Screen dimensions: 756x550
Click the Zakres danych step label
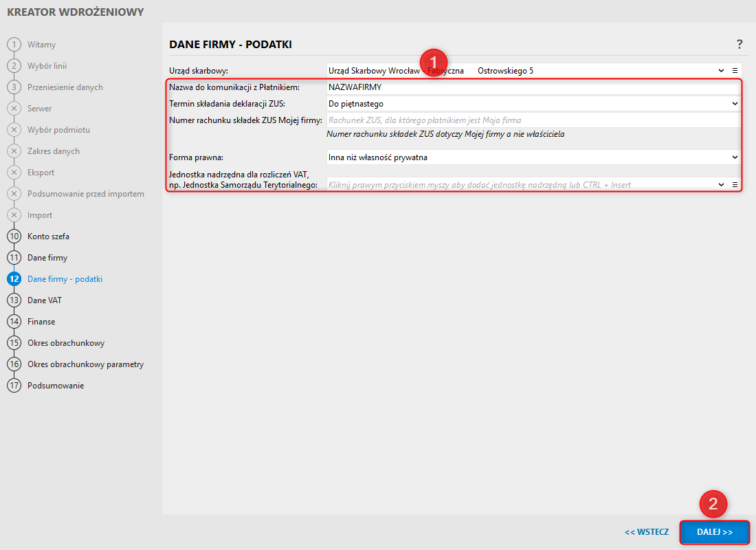click(x=54, y=151)
